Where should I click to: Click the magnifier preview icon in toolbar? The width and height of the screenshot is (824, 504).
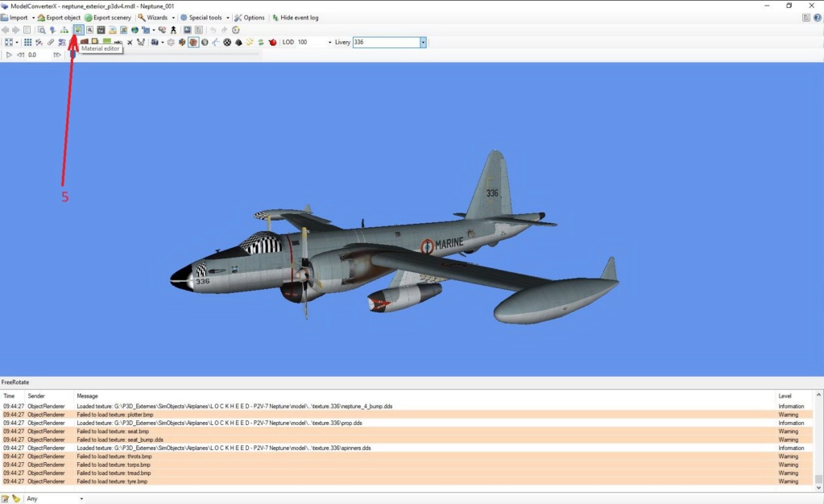point(42,30)
